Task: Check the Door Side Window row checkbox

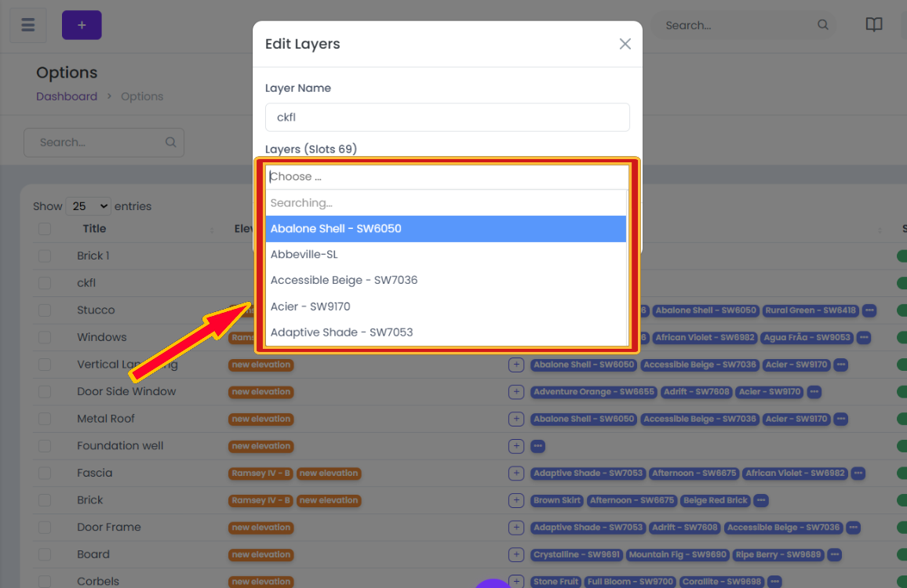Action: pos(45,392)
